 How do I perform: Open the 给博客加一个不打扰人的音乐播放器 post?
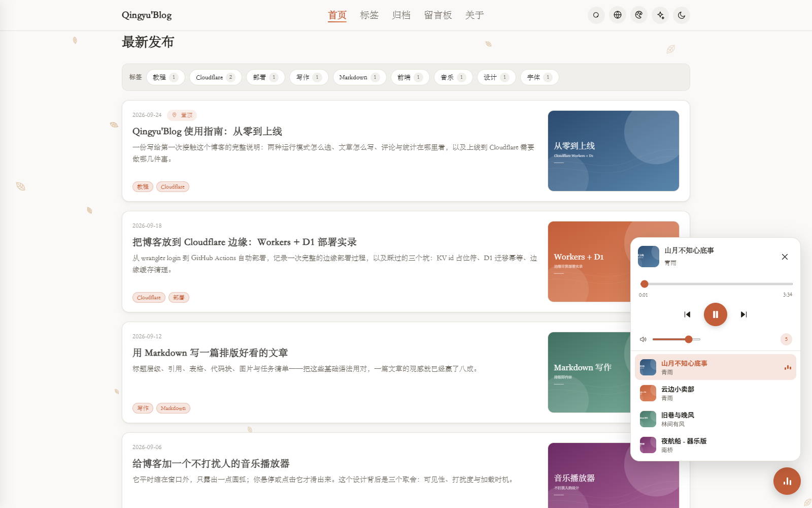[211, 464]
